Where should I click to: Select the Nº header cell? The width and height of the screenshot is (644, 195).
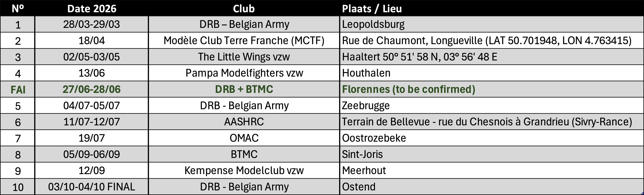coord(18,9)
